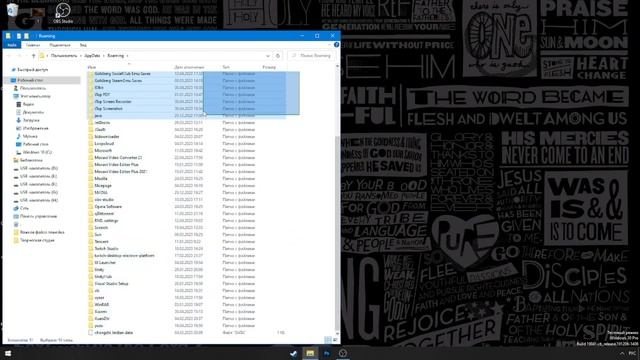Open OBS from the taskbar
This screenshot has width=640, height=360.
[x=343, y=353]
